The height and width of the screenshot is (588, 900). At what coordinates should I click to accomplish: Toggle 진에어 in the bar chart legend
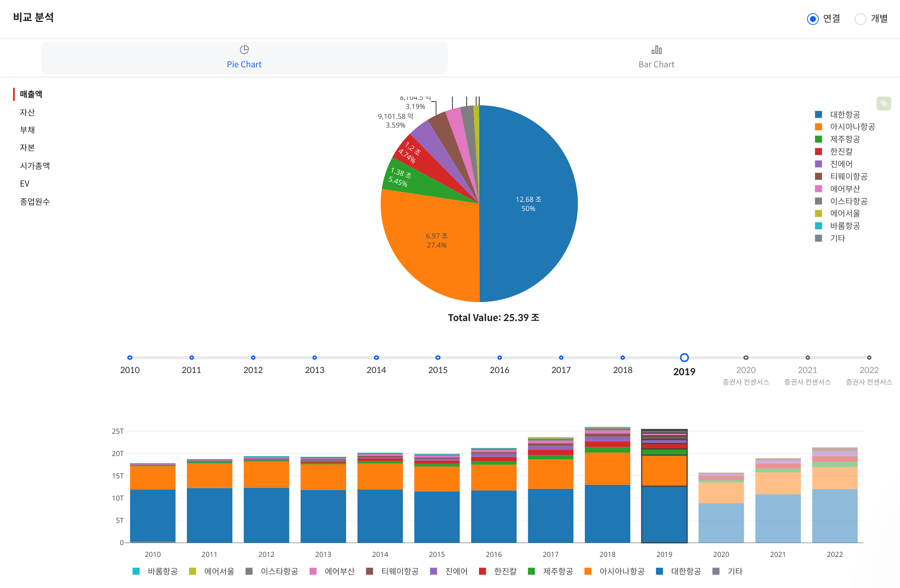449,572
